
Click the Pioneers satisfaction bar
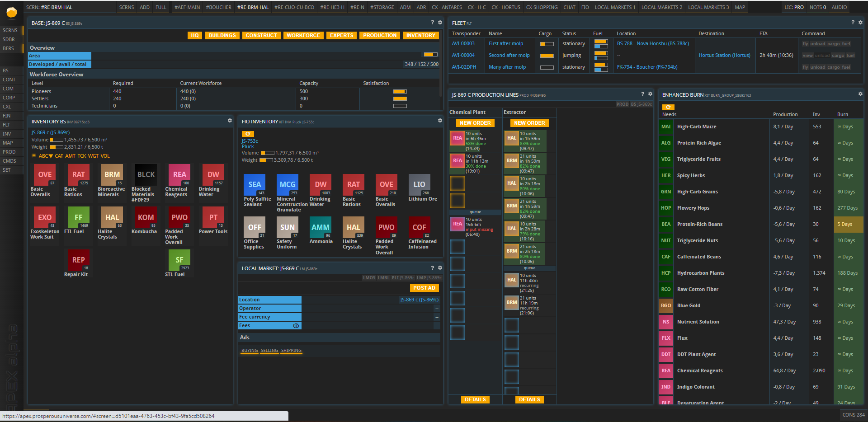(400, 91)
